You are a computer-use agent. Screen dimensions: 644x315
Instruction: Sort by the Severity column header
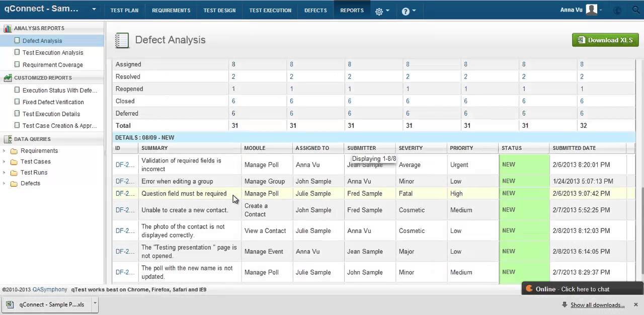421,148
